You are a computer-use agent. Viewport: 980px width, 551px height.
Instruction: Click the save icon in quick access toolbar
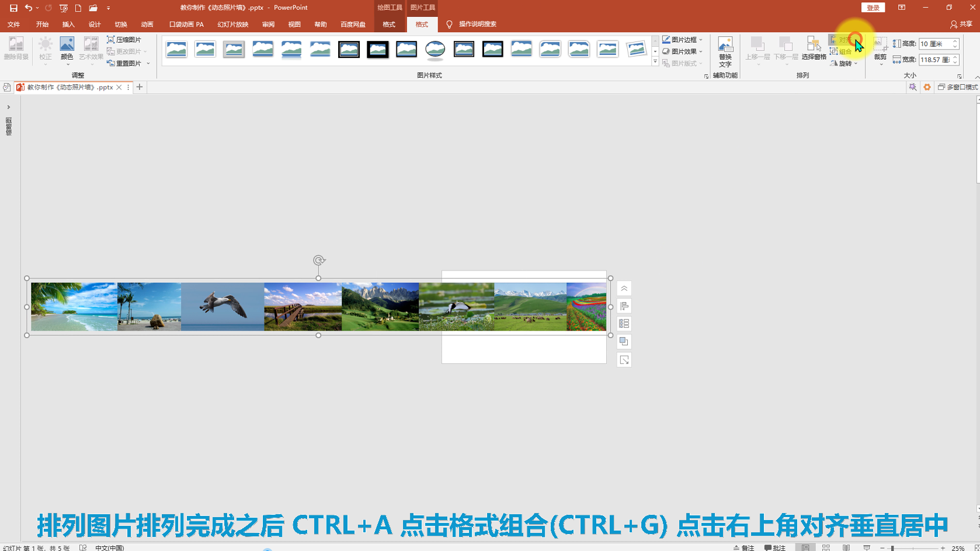[13, 8]
